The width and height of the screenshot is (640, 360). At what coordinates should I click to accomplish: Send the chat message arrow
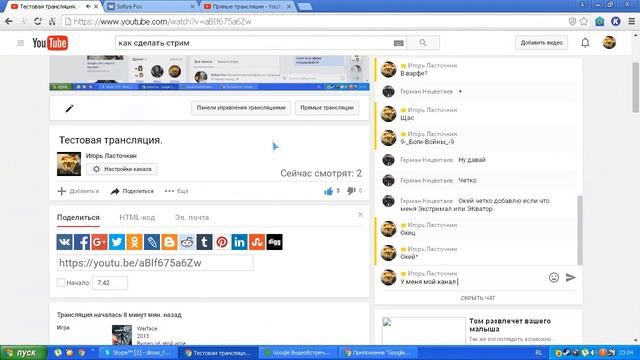(x=571, y=278)
